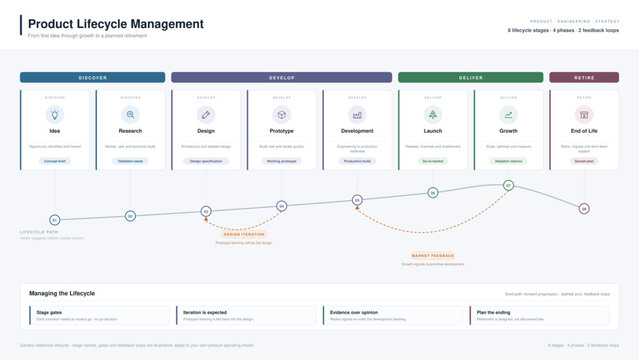The width and height of the screenshot is (639, 360).
Task: Click the MARKET FEEDBACK loop label
Action: pos(433,256)
